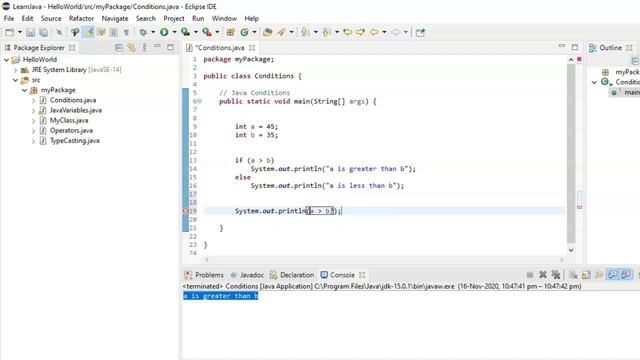Toggle Console Scroll Lock
The width and height of the screenshot is (640, 360).
586,275
